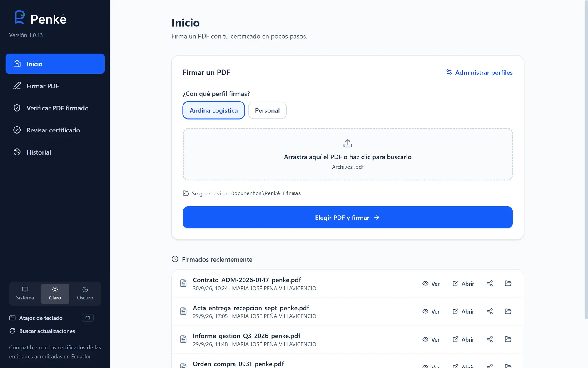Open folder of Acta_entrega_recepcion_sept_penke.pdf

tap(508, 311)
